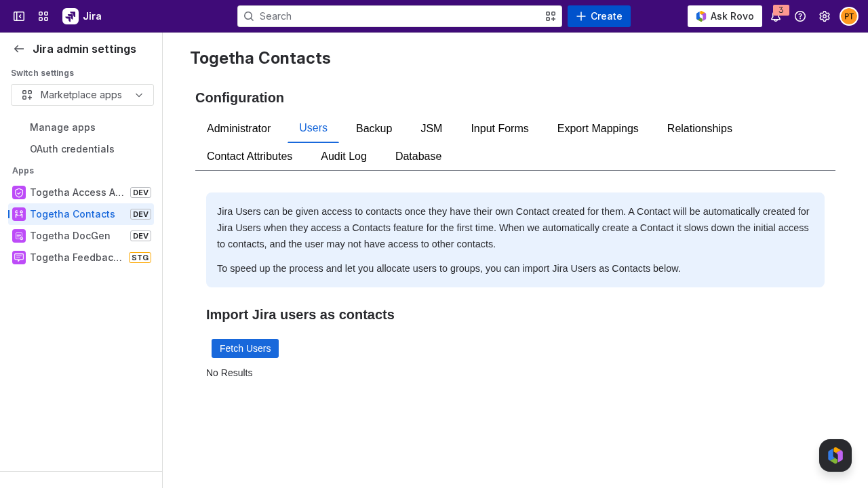
Task: Switch to the Input Forms tab
Action: point(500,129)
